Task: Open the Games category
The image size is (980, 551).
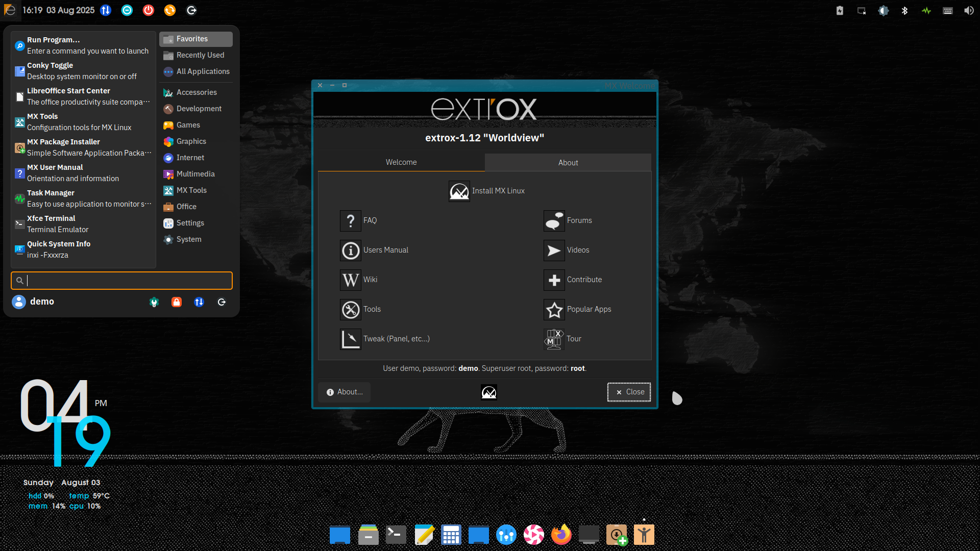Action: [x=196, y=125]
